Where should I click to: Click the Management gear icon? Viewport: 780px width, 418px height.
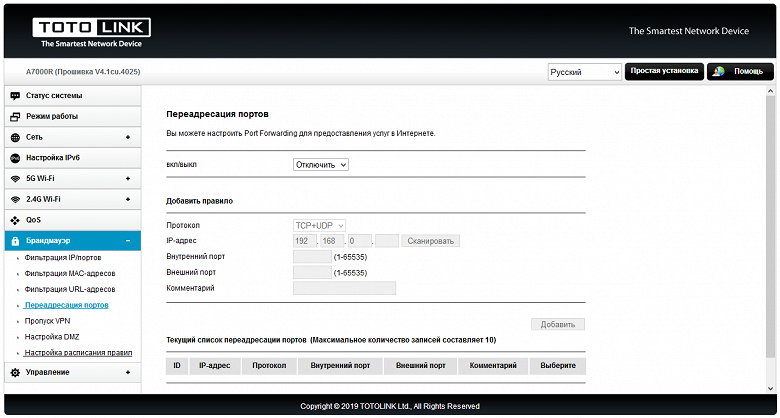[15, 373]
